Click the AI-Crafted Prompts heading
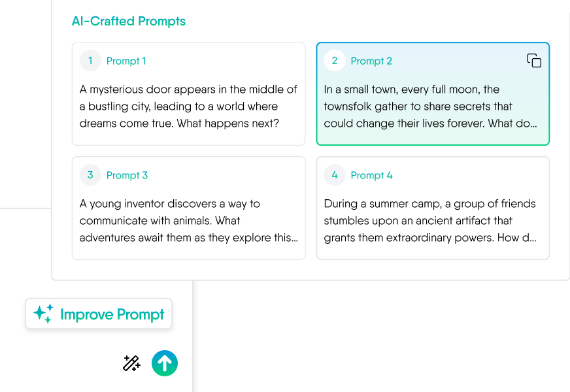 click(129, 21)
